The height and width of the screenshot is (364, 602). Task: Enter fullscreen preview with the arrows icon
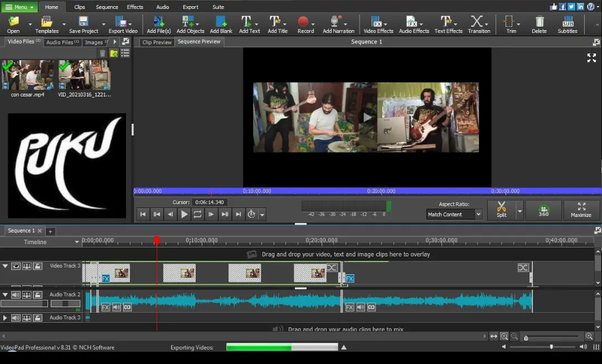pos(591,57)
